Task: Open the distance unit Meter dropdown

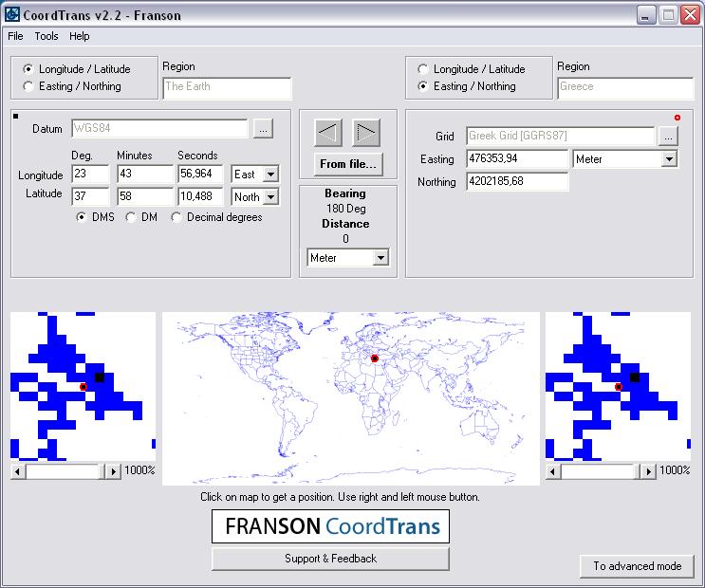Action: [380, 258]
